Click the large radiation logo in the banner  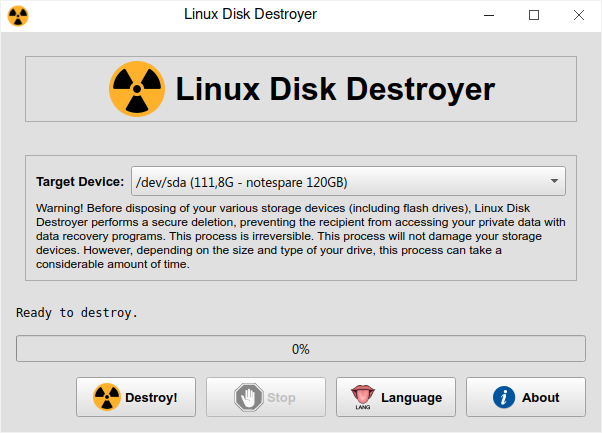[137, 89]
